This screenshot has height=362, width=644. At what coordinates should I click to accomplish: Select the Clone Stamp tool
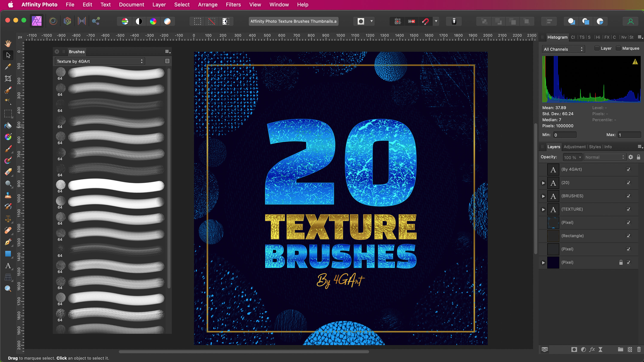(x=8, y=195)
